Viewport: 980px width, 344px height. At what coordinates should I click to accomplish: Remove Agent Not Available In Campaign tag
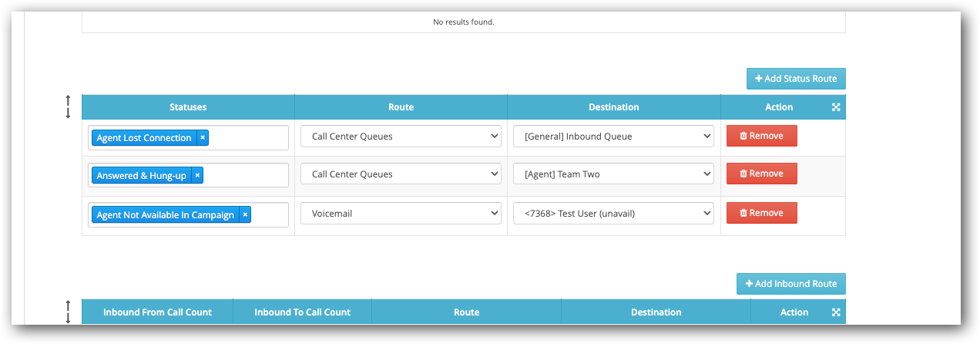pos(245,215)
